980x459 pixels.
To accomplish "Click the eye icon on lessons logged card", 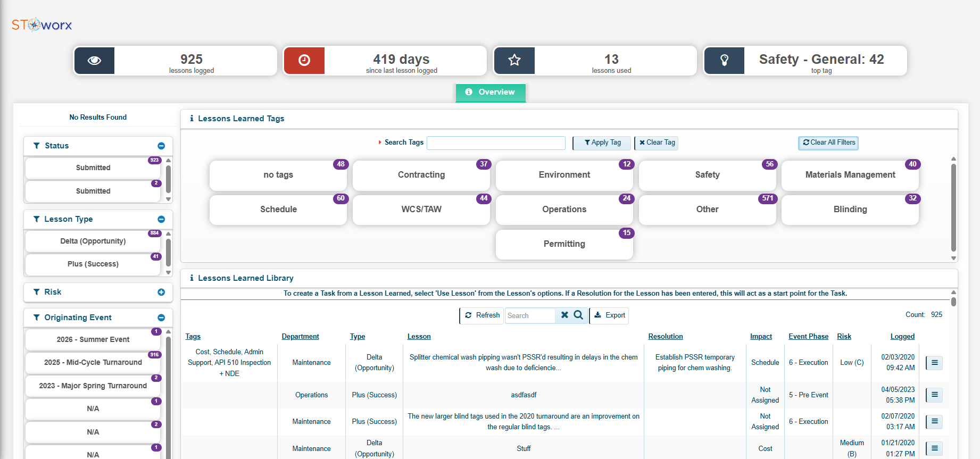I will (94, 61).
